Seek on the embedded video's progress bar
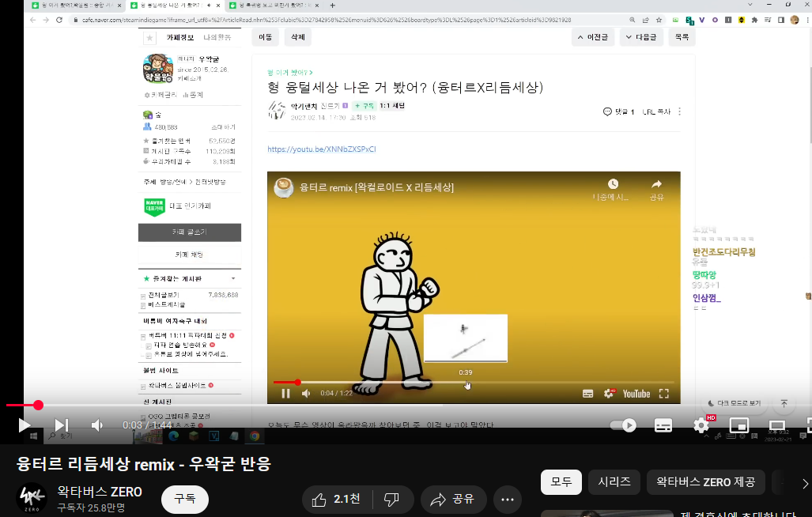Viewport: 812px width, 517px height. [474, 383]
